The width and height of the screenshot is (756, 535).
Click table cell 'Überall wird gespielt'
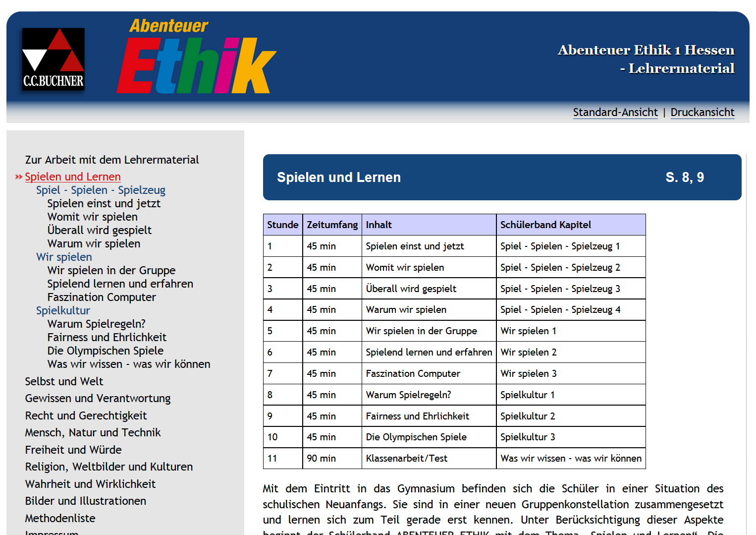click(x=429, y=289)
